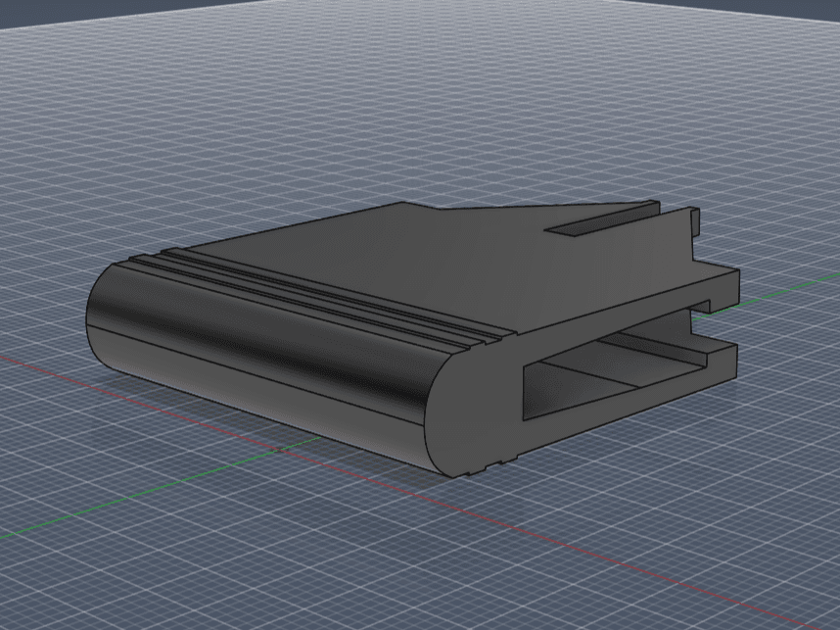
Task: Click the upper prong's end face
Action: pyautogui.click(x=727, y=288)
